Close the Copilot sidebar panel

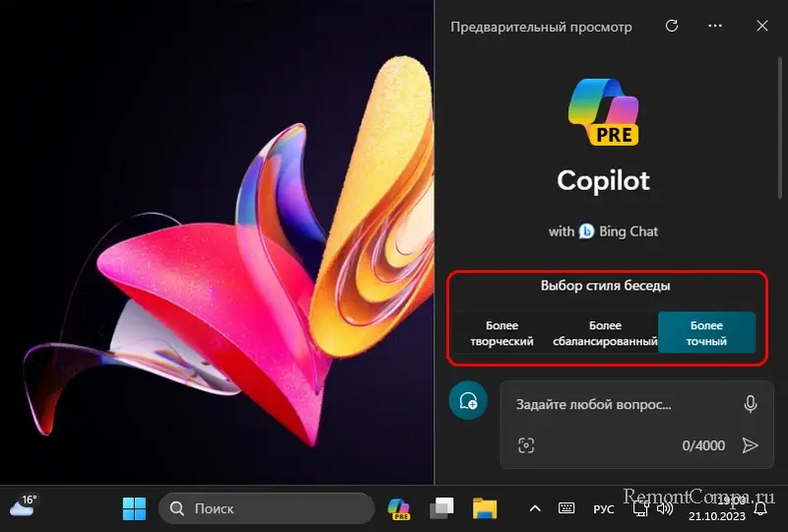tap(761, 27)
